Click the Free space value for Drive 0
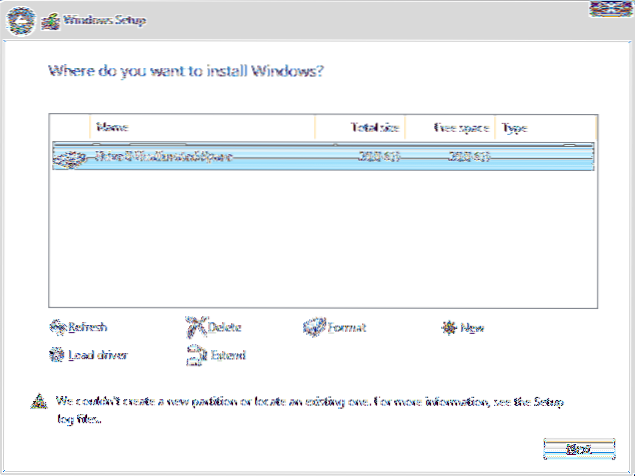The height and width of the screenshot is (476, 635). tap(469, 156)
